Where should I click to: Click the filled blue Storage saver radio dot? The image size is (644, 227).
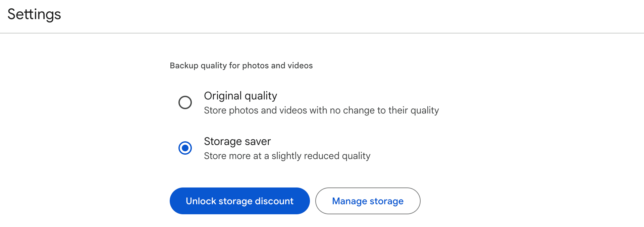tap(185, 148)
